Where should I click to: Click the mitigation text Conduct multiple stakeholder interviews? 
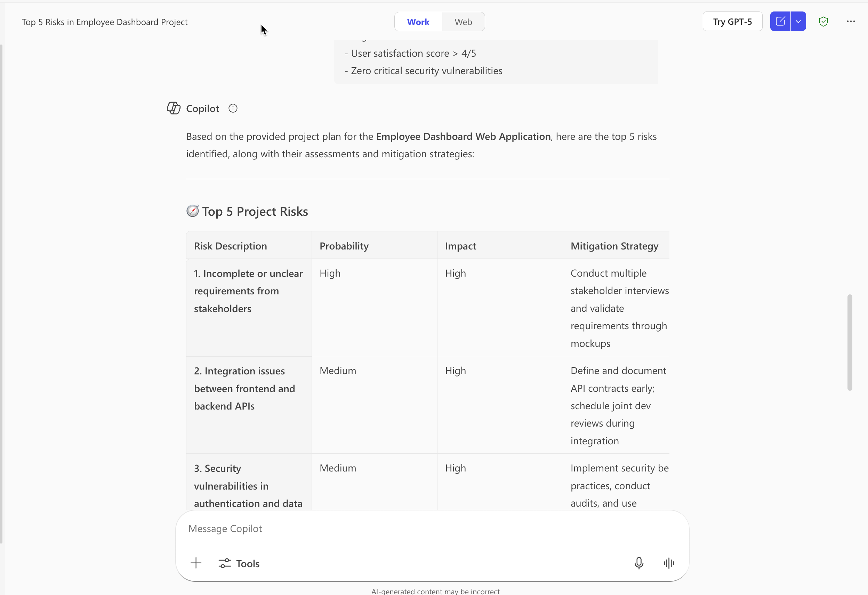pyautogui.click(x=620, y=308)
